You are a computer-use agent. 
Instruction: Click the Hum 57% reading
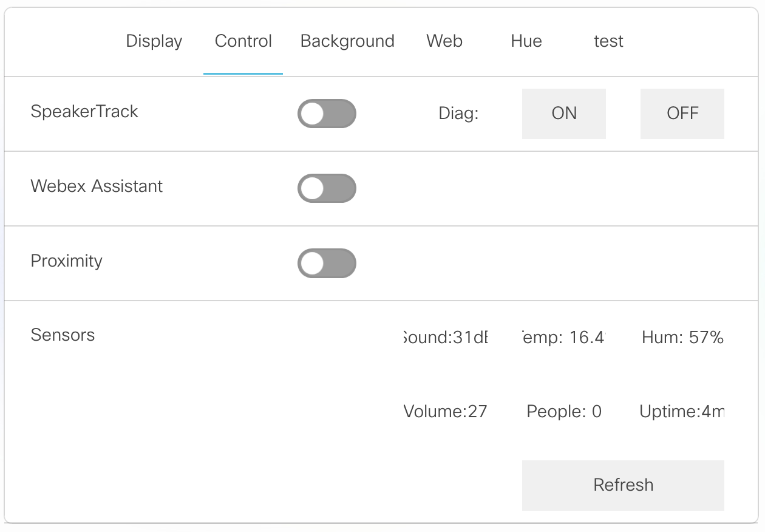[x=682, y=338]
